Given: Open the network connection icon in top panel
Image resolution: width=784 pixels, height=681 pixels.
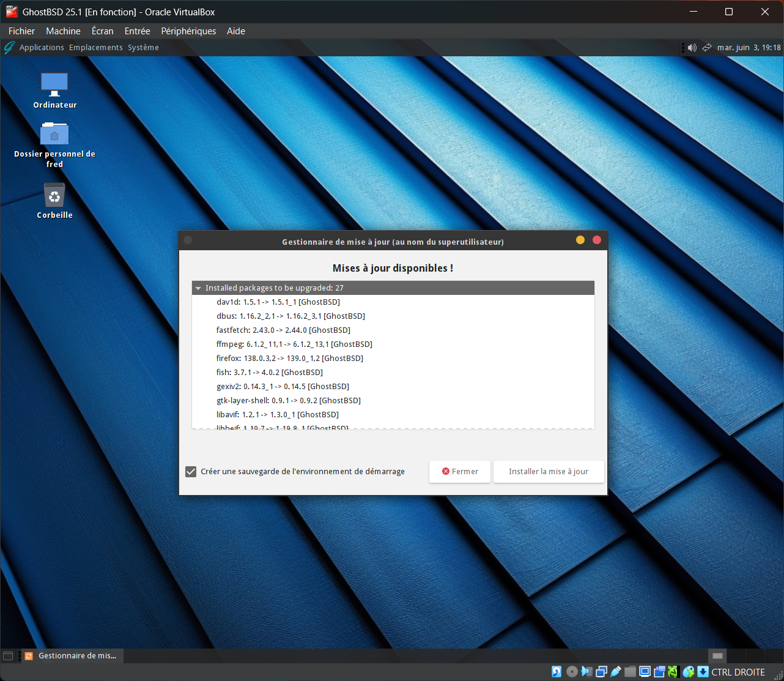Looking at the screenshot, I should (707, 48).
